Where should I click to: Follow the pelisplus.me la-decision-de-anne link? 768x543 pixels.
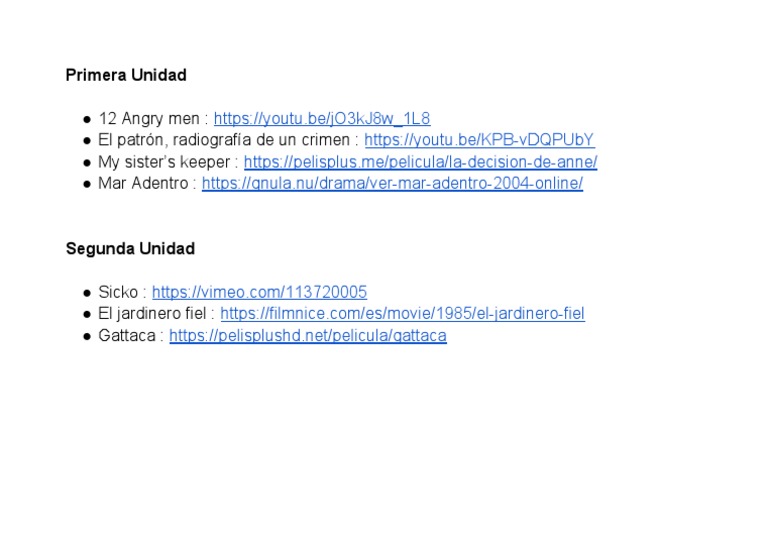point(420,162)
